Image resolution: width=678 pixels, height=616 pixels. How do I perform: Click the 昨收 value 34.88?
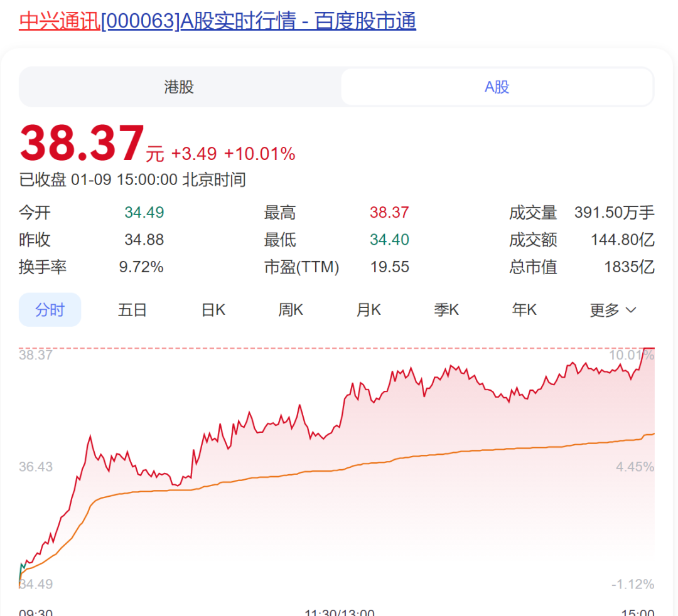tap(144, 240)
